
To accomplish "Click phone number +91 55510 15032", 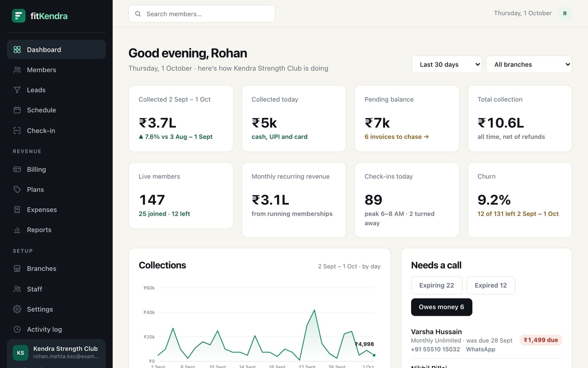I will [435, 349].
